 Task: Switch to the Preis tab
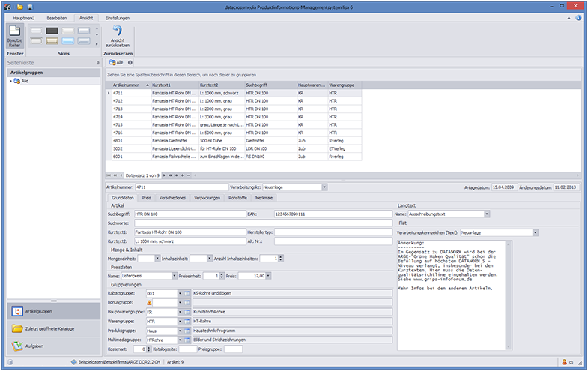coord(147,198)
